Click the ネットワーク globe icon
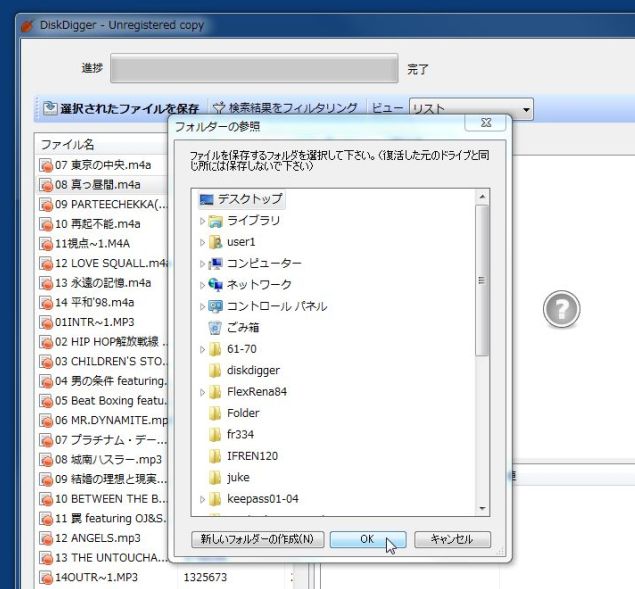Image resolution: width=635 pixels, height=589 pixels. [x=215, y=285]
